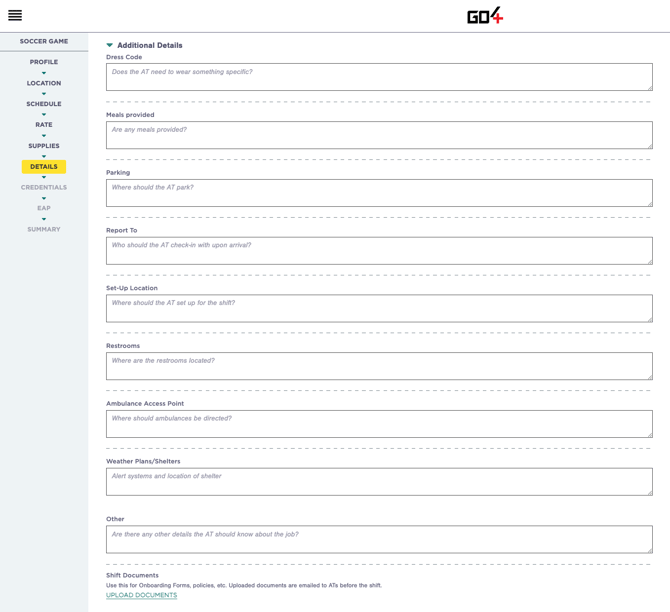
Task: Focus the Meals provided text box
Action: tap(379, 135)
